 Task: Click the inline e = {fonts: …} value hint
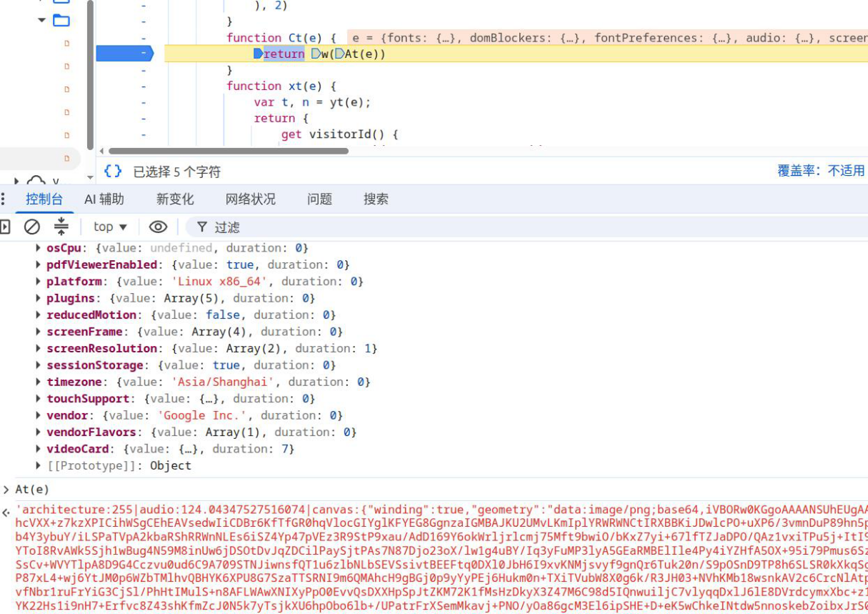pyautogui.click(x=607, y=38)
